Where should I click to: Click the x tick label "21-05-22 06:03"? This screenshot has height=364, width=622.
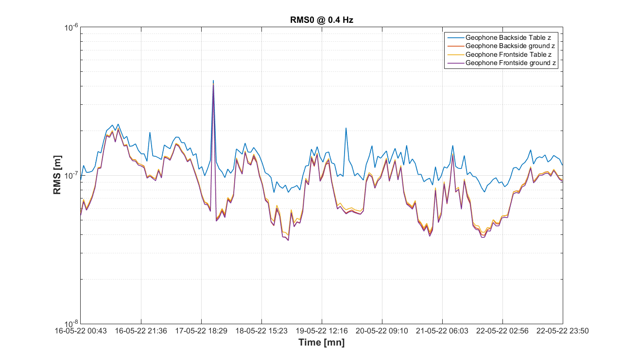[x=442, y=331]
